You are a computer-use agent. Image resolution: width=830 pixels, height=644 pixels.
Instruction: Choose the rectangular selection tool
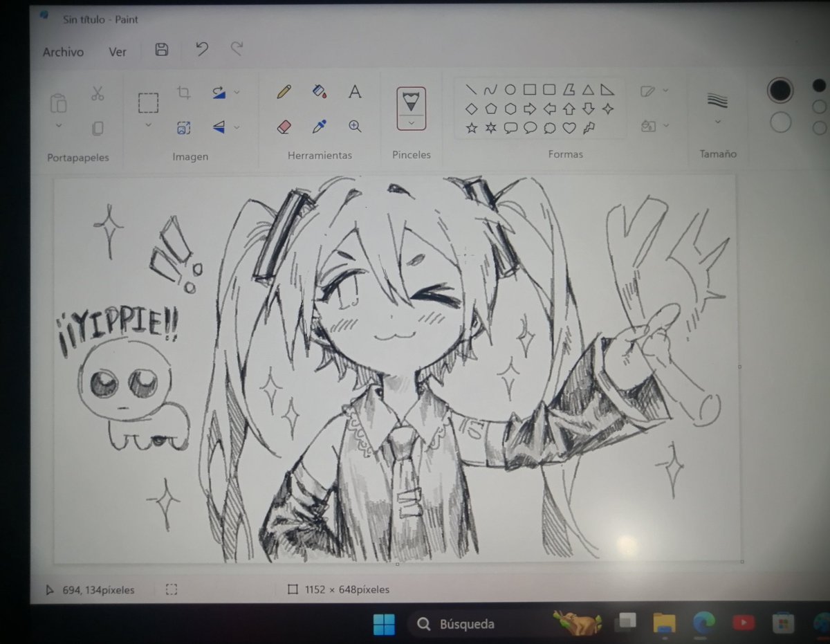tap(148, 103)
